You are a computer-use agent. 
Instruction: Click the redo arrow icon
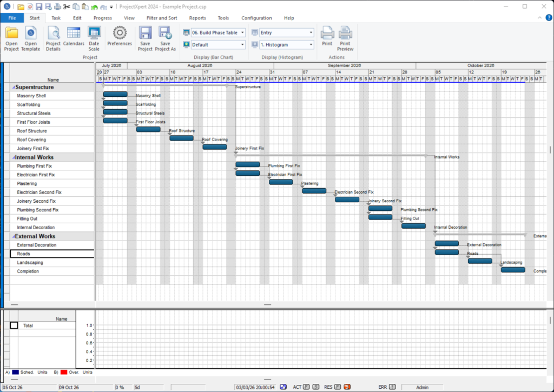point(103,7)
